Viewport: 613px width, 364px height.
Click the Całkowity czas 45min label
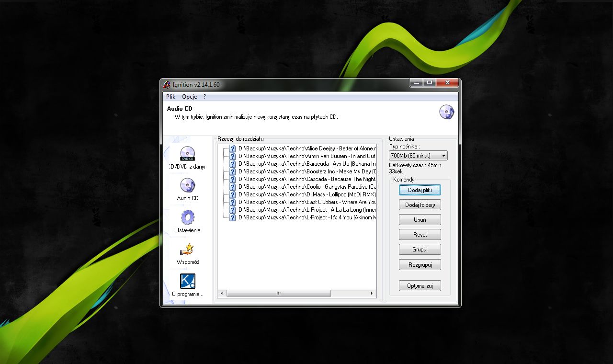coord(415,168)
